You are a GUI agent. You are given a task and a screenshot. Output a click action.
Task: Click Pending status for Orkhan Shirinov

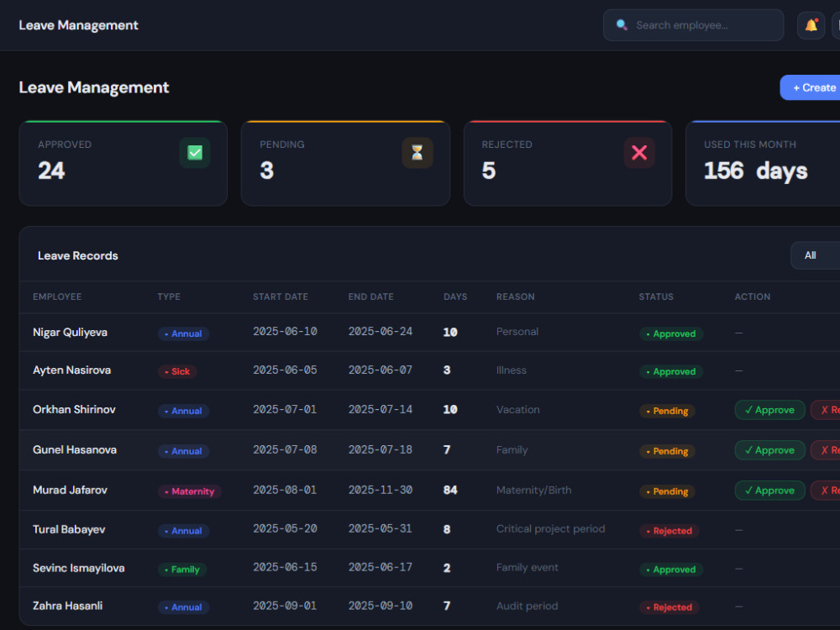click(x=668, y=411)
